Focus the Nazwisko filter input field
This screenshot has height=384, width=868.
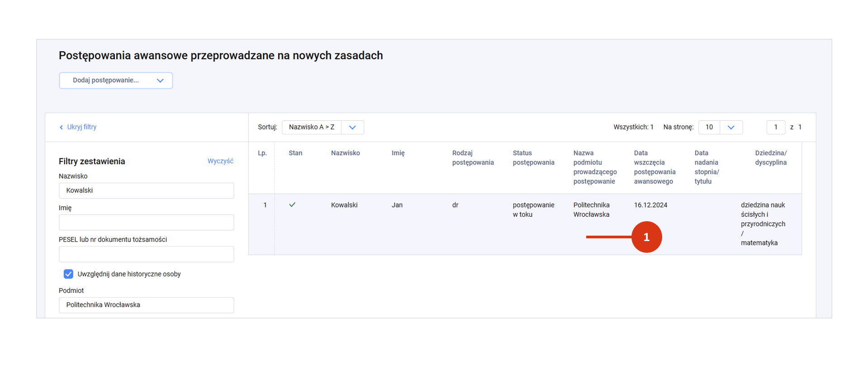pos(146,191)
